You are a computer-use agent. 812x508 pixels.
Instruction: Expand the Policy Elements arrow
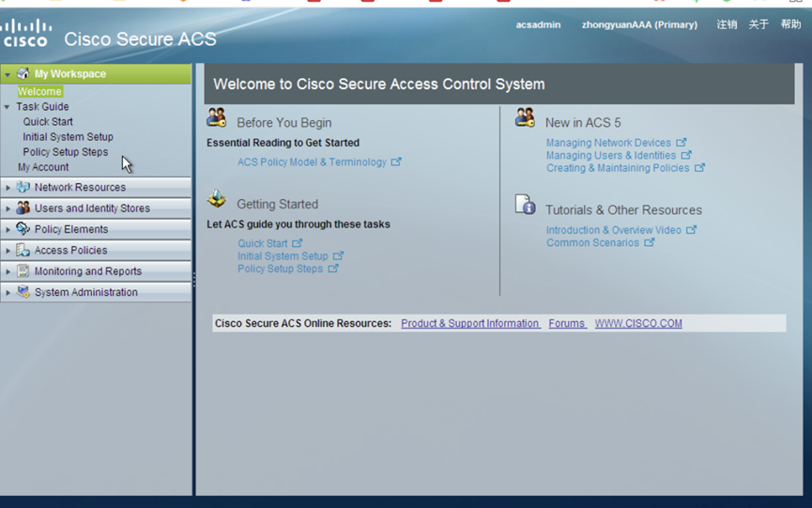(x=8, y=229)
